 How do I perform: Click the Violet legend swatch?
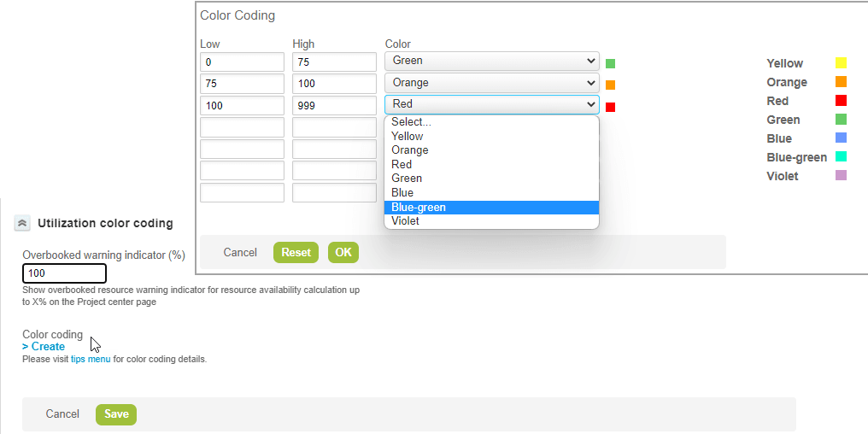pyautogui.click(x=841, y=176)
